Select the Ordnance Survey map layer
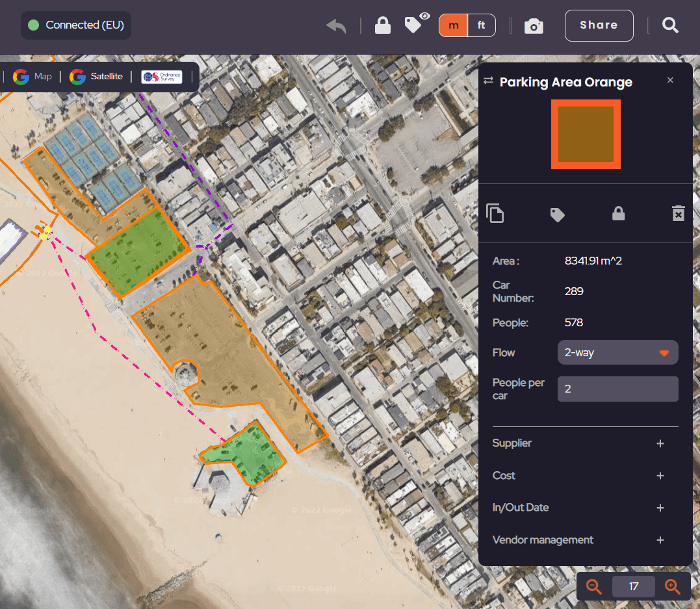 tap(161, 76)
